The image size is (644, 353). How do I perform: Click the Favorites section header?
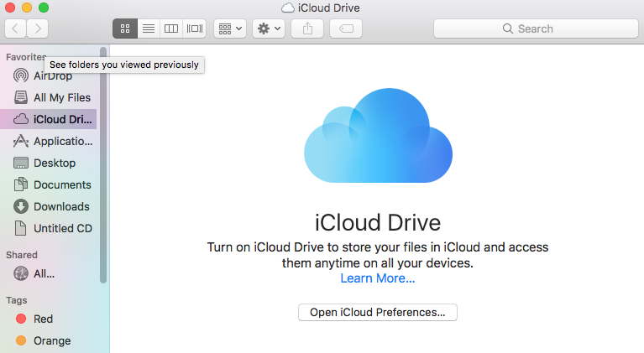pos(26,57)
